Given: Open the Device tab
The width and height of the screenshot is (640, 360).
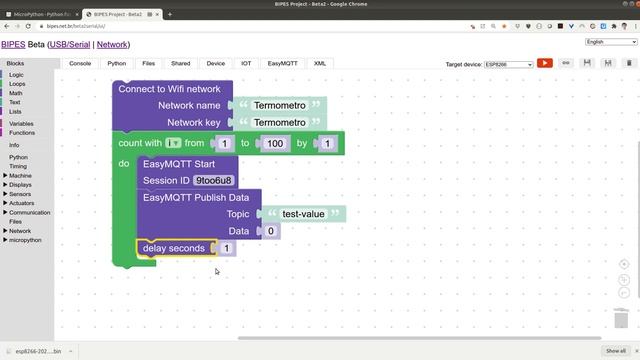Looking at the screenshot, I should [216, 64].
